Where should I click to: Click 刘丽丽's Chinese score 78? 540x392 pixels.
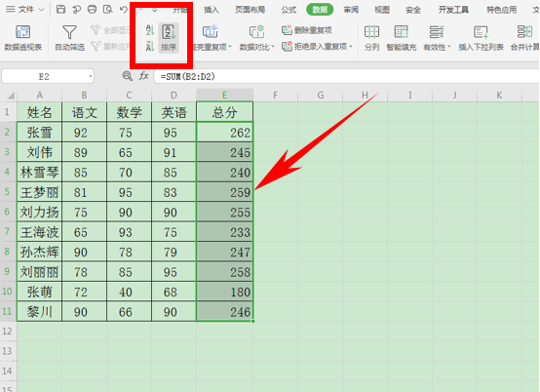(x=85, y=272)
